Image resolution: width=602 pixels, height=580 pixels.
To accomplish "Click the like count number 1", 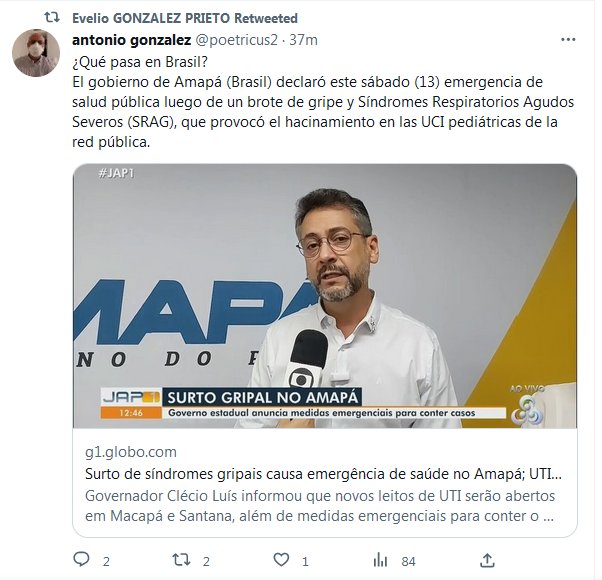I will click(x=305, y=562).
